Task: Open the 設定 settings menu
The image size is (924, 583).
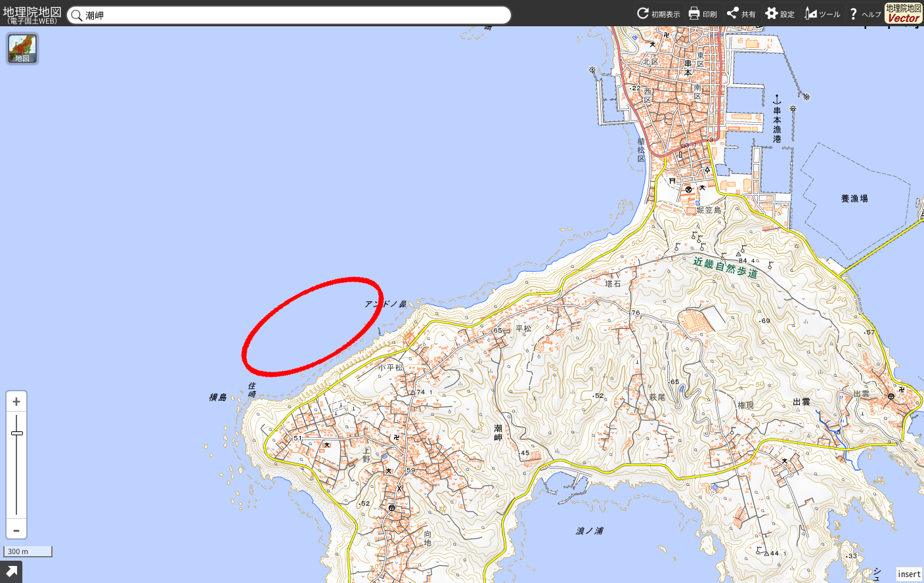Action: point(780,14)
